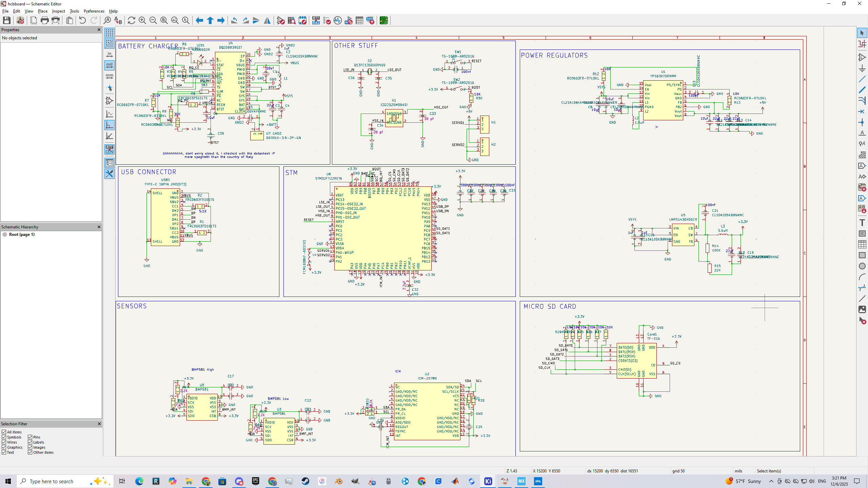
Task: Switch units to mil button
Action: [x=109, y=65]
